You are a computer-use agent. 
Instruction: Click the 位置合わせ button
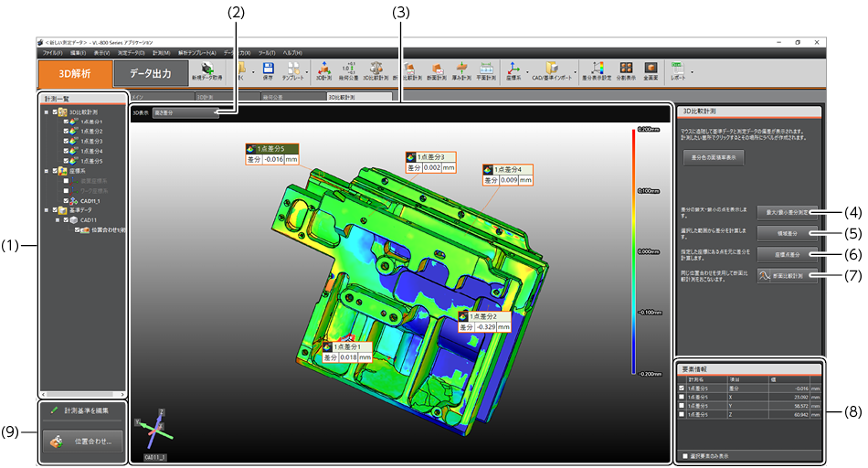pos(82,441)
